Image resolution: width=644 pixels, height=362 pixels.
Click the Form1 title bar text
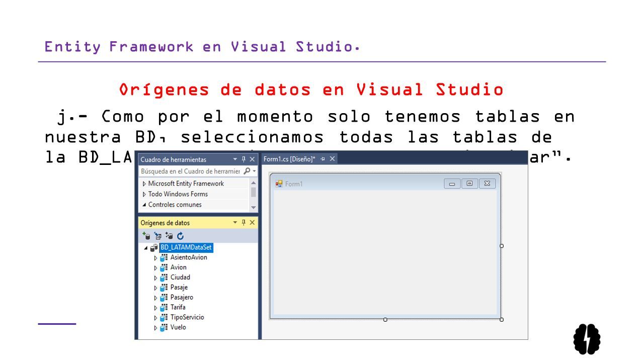coord(294,184)
